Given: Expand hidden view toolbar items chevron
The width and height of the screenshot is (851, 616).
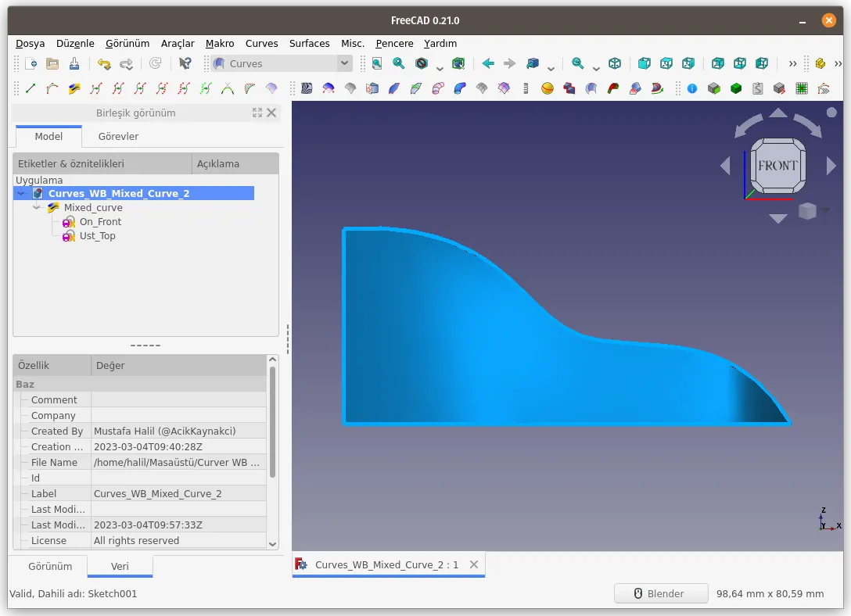Looking at the screenshot, I should 793,64.
